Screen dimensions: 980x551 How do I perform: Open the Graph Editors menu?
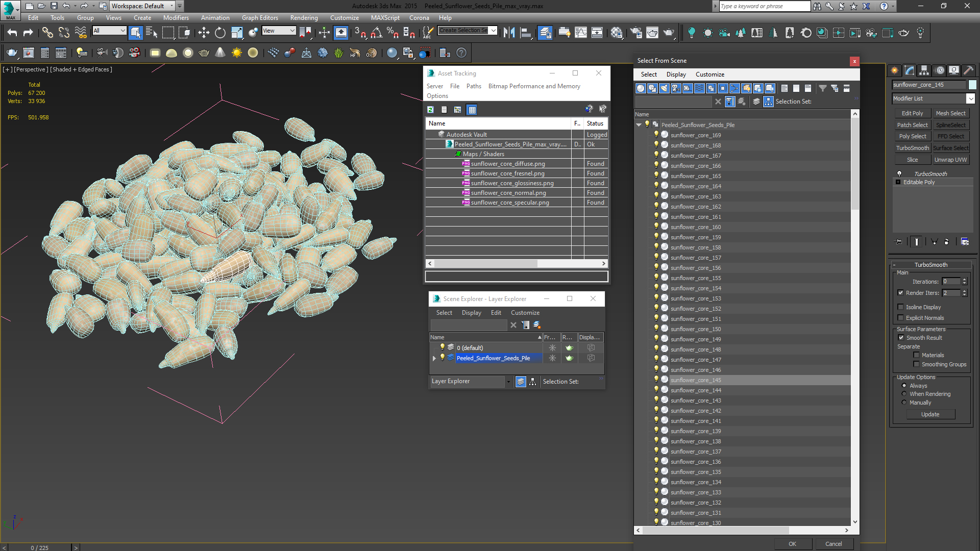tap(260, 17)
